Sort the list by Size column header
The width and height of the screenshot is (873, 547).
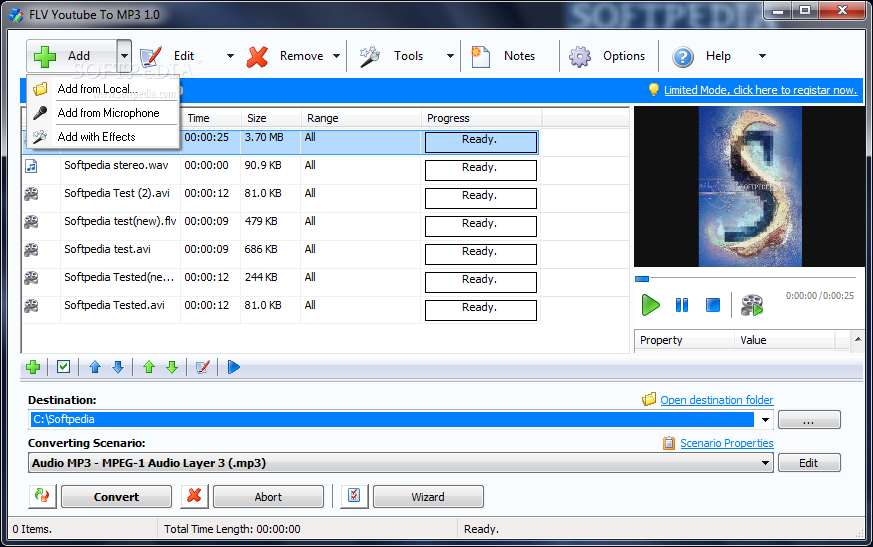271,118
